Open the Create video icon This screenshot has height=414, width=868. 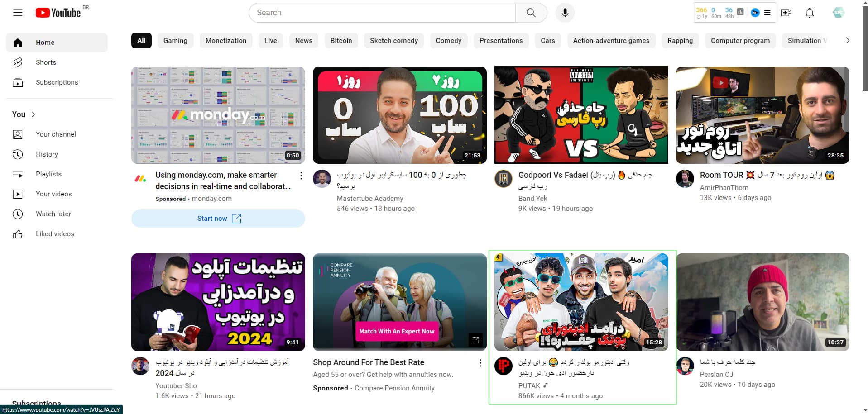point(786,13)
